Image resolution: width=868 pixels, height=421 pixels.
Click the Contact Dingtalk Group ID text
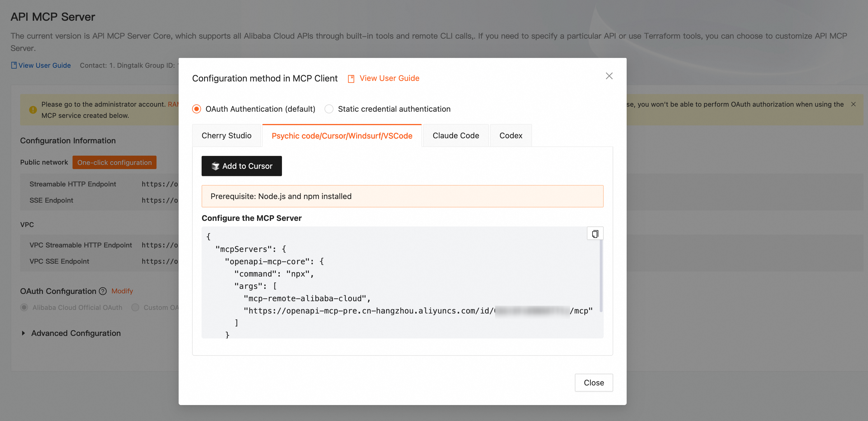click(x=129, y=65)
